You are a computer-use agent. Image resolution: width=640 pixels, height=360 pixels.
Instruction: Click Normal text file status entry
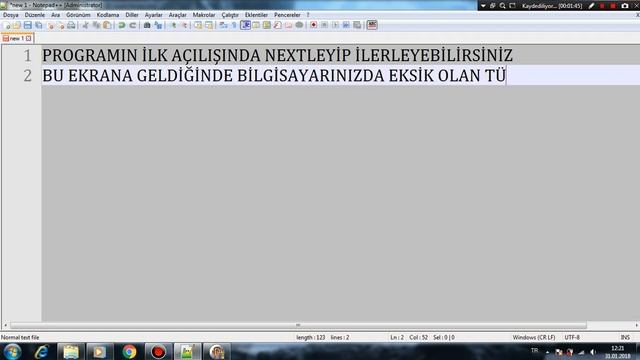coord(20,338)
